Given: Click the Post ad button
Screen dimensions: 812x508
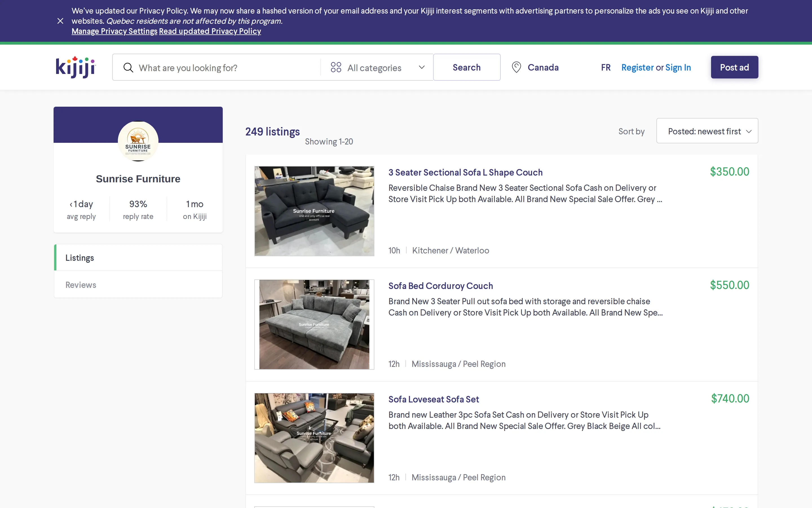Looking at the screenshot, I should [x=734, y=67].
